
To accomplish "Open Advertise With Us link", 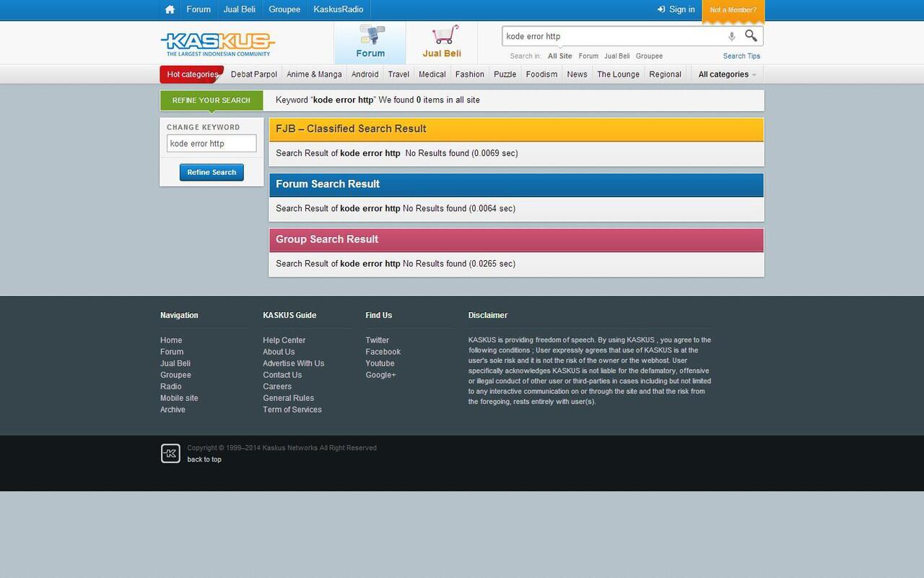I will pyautogui.click(x=293, y=363).
